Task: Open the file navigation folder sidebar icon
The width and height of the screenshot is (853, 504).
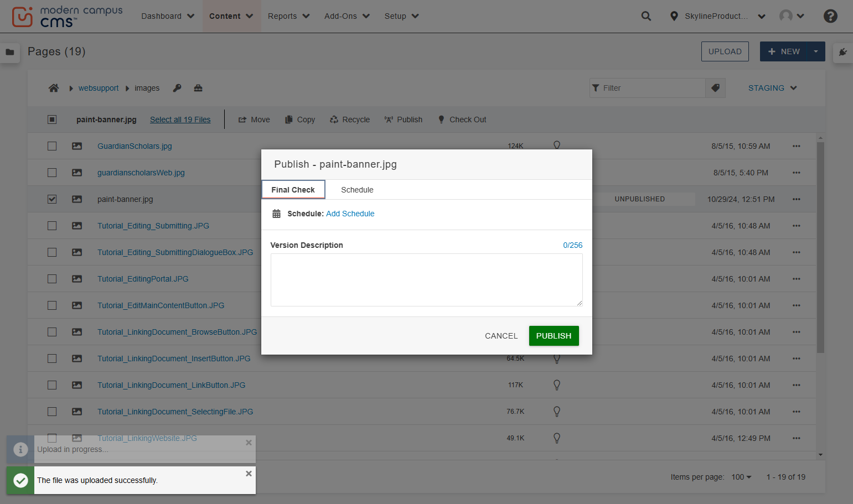Action: 10,52
